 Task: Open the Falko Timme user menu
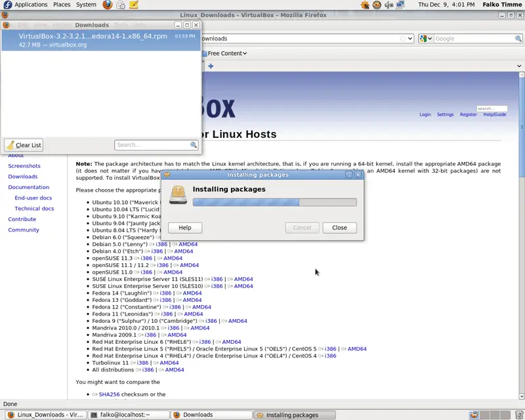click(x=502, y=5)
